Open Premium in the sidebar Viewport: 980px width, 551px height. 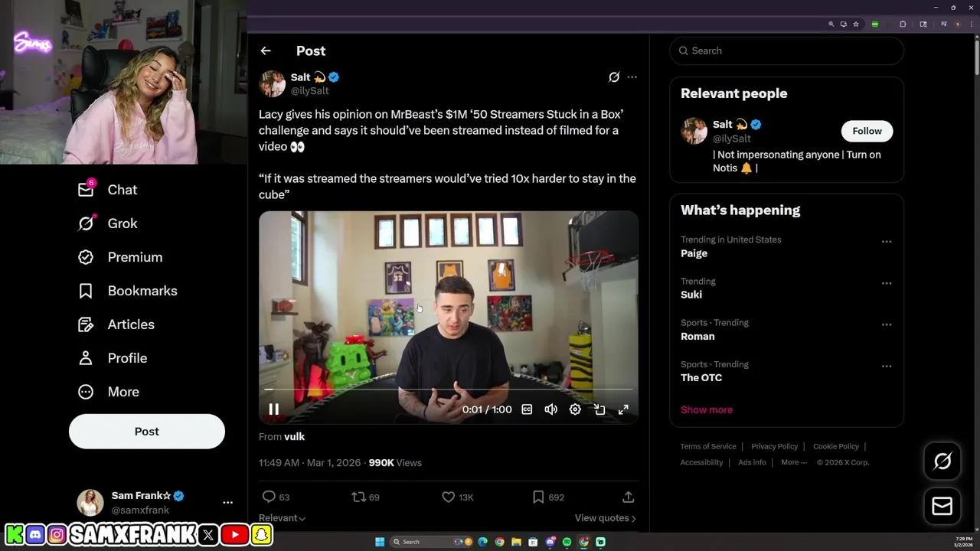tap(120, 257)
